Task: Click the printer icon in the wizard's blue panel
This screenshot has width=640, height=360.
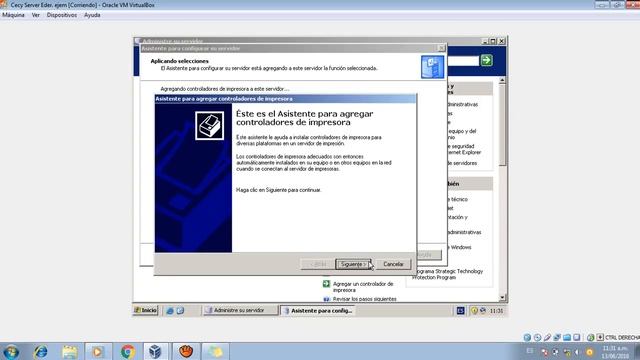Action: 209,126
